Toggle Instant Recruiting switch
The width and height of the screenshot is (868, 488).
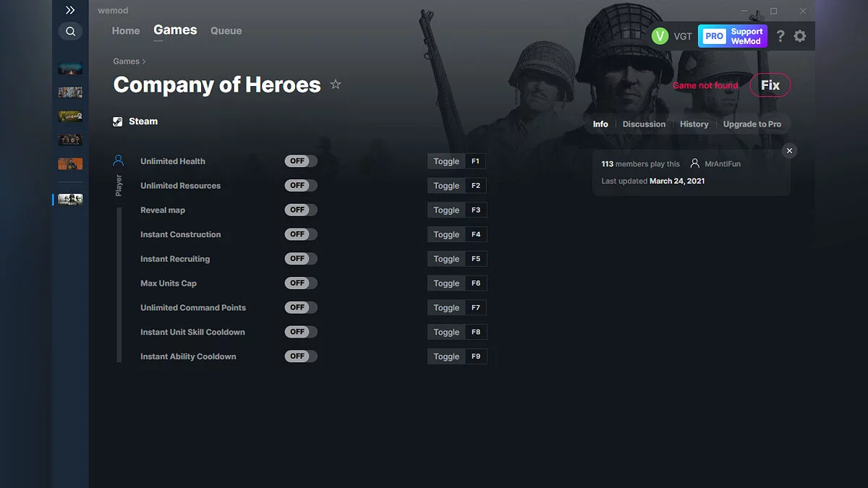click(301, 258)
